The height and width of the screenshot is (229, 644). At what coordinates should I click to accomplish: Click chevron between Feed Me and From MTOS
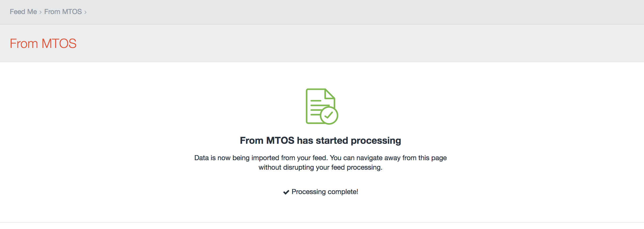click(x=41, y=12)
